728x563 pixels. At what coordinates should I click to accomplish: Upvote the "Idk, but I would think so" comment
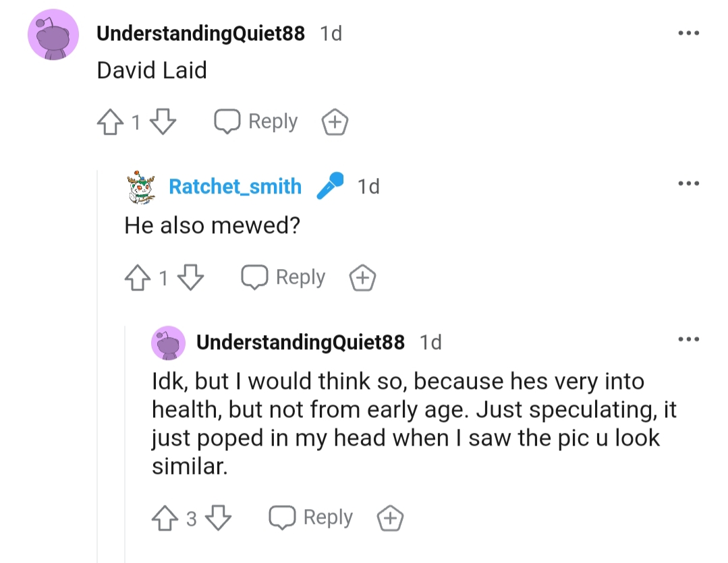pos(165,518)
